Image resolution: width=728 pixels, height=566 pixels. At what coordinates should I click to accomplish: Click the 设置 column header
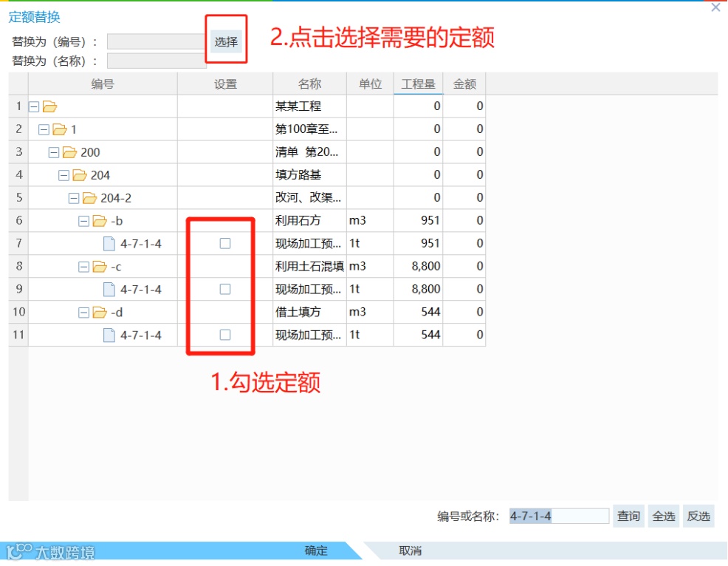click(x=225, y=84)
